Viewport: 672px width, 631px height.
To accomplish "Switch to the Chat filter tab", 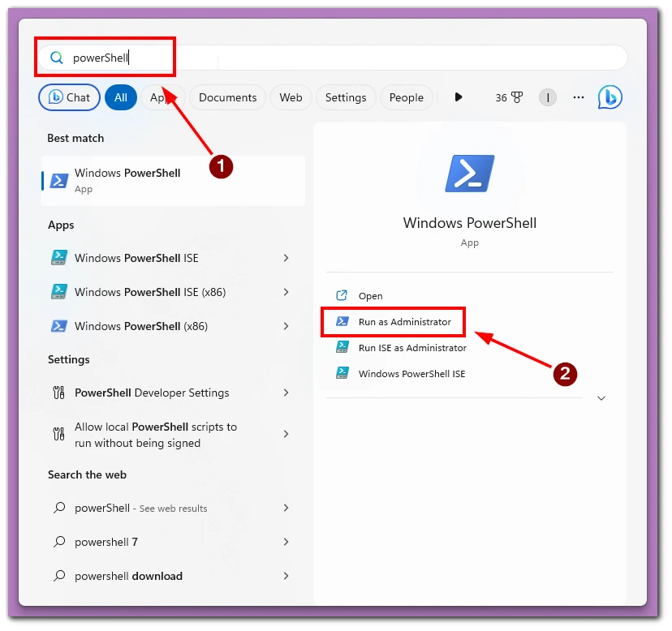I will coord(70,97).
